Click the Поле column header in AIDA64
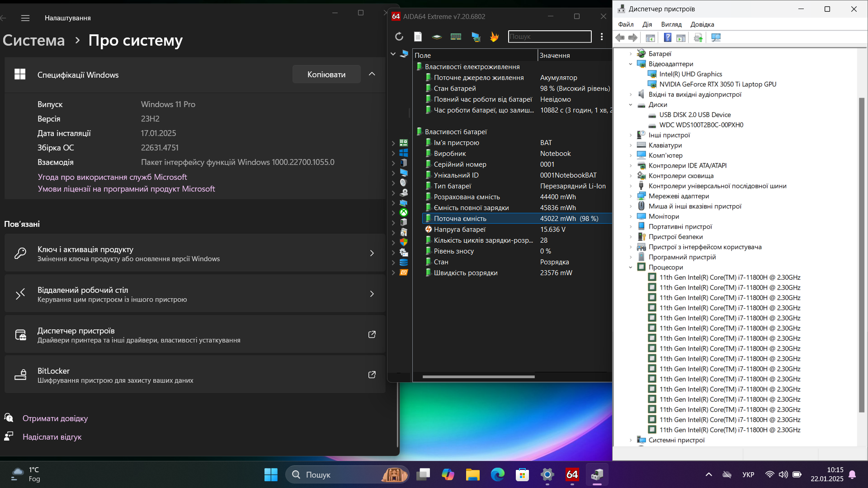This screenshot has height=488, width=868. tap(475, 55)
